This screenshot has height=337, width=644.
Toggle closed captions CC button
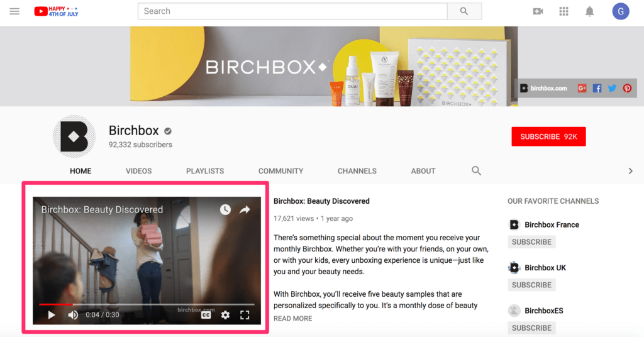pyautogui.click(x=206, y=315)
